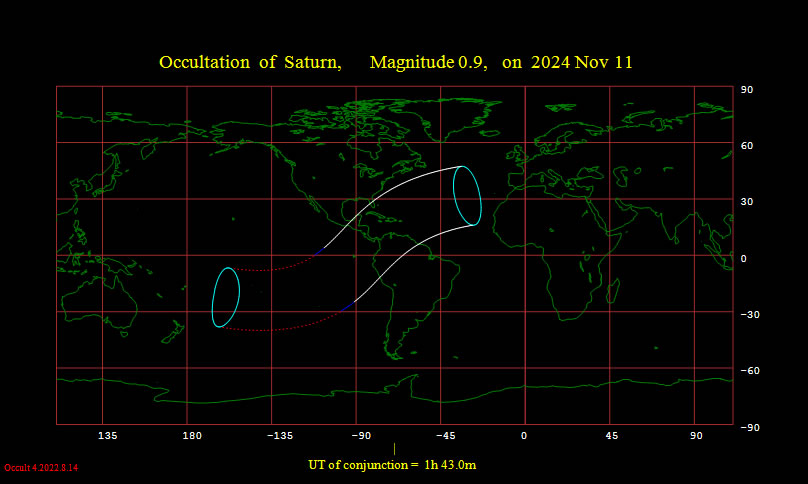Click the date '2024 Nov 11' in title
Screen dimensions: 808x484
click(x=581, y=62)
